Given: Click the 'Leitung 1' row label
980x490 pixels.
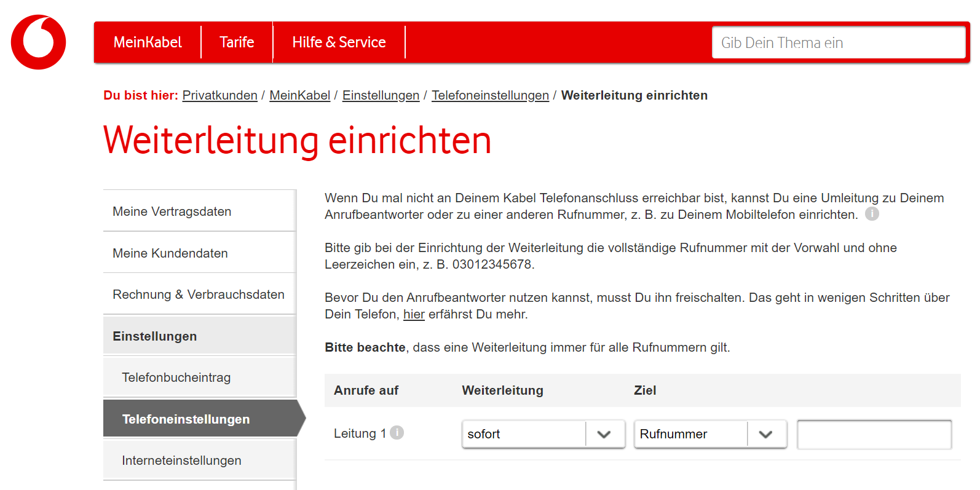Looking at the screenshot, I should (360, 433).
